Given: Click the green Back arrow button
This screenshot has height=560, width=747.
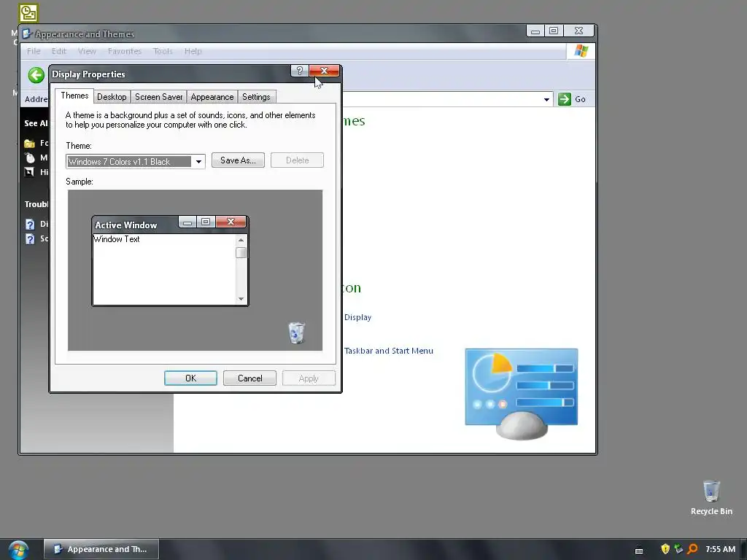Looking at the screenshot, I should pos(36,75).
